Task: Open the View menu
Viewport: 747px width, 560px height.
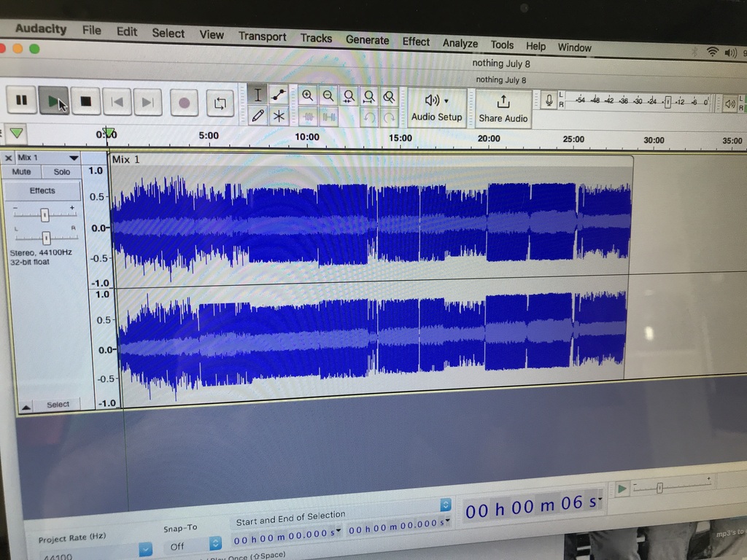Action: pyautogui.click(x=212, y=35)
